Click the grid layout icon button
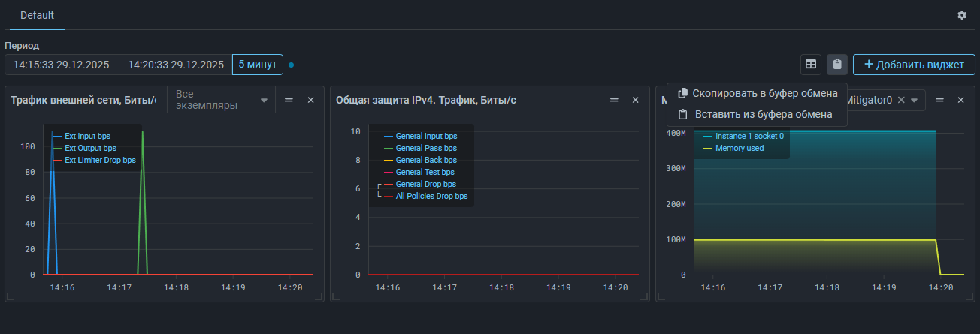 (811, 65)
